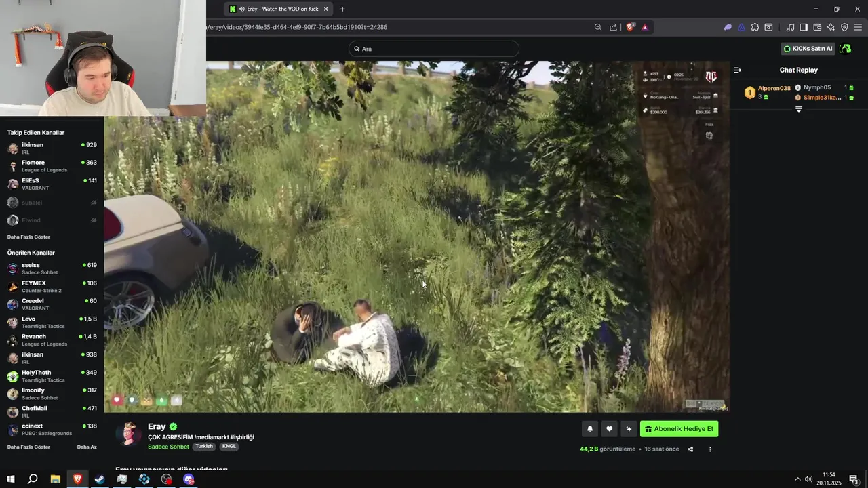Image resolution: width=868 pixels, height=488 pixels.
Task: Close the Eray VOD Kick tab
Action: coord(326,9)
